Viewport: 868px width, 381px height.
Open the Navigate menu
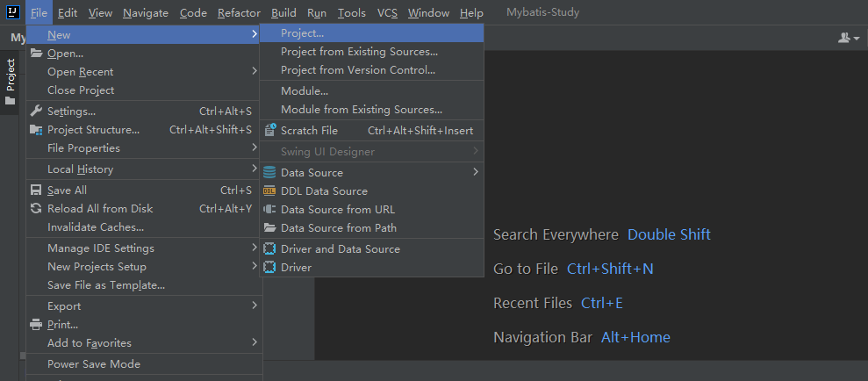pos(146,13)
